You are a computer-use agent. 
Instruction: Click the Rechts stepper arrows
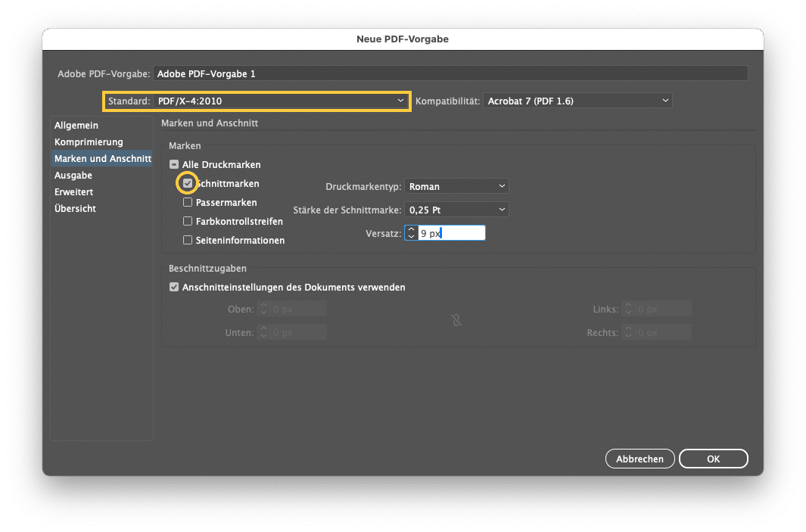[628, 333]
